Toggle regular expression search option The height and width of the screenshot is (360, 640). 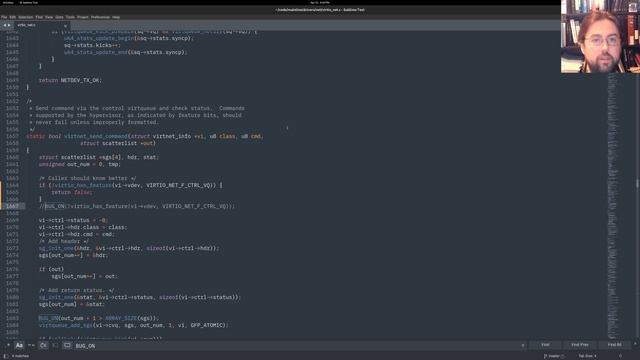click(x=7, y=345)
